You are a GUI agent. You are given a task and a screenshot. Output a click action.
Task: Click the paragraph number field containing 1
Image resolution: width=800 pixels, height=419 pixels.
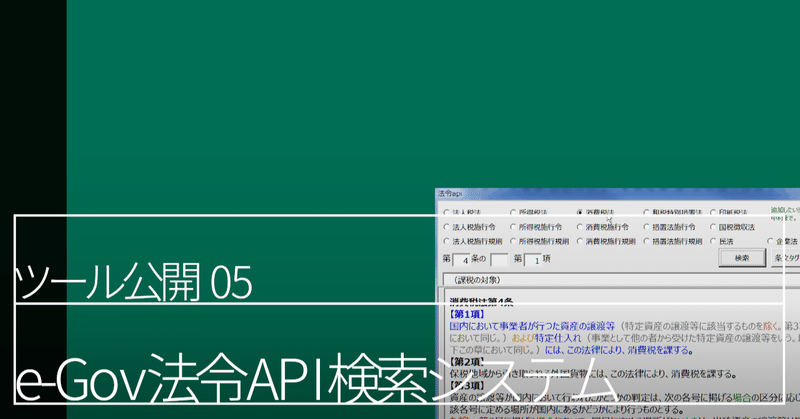(x=532, y=260)
